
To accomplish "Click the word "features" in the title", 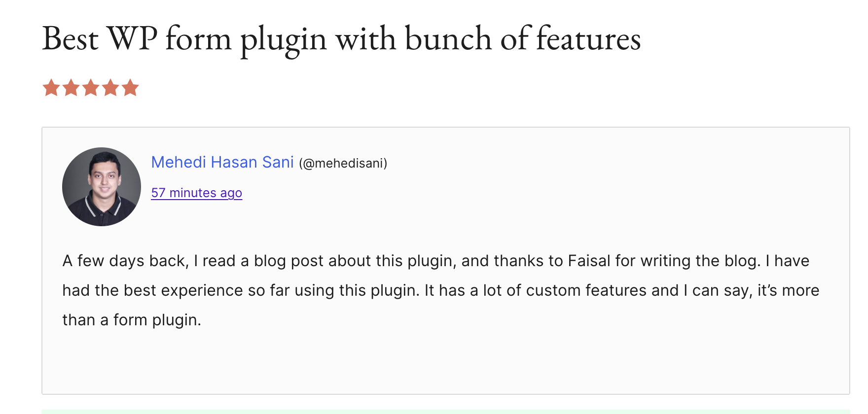I will (588, 38).
